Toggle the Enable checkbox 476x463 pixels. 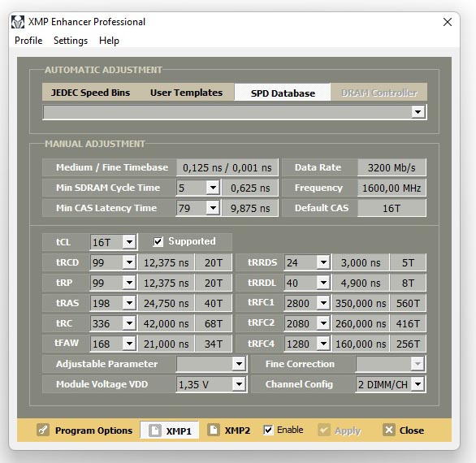tap(268, 430)
